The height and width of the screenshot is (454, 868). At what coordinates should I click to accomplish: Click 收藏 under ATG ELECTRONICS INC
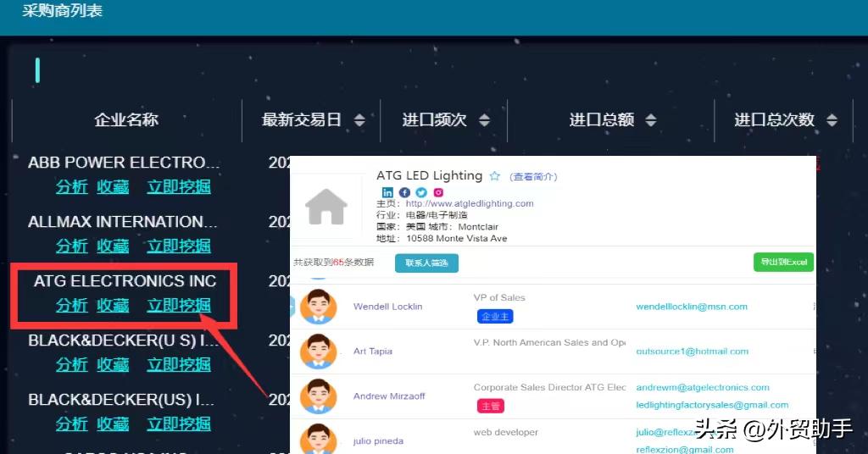tap(113, 305)
